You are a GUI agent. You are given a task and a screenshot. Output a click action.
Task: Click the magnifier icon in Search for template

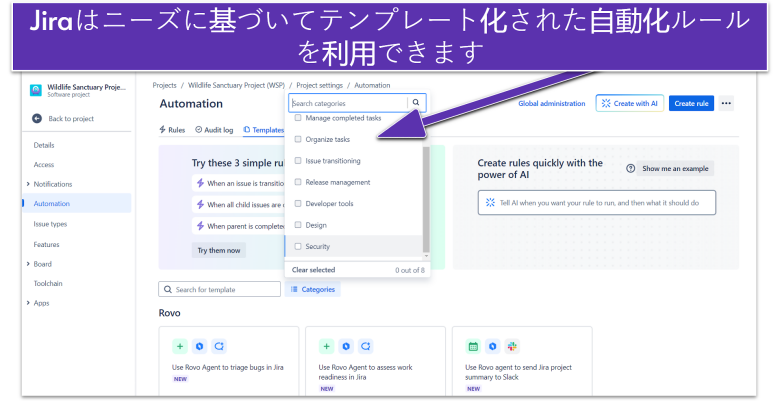click(168, 289)
